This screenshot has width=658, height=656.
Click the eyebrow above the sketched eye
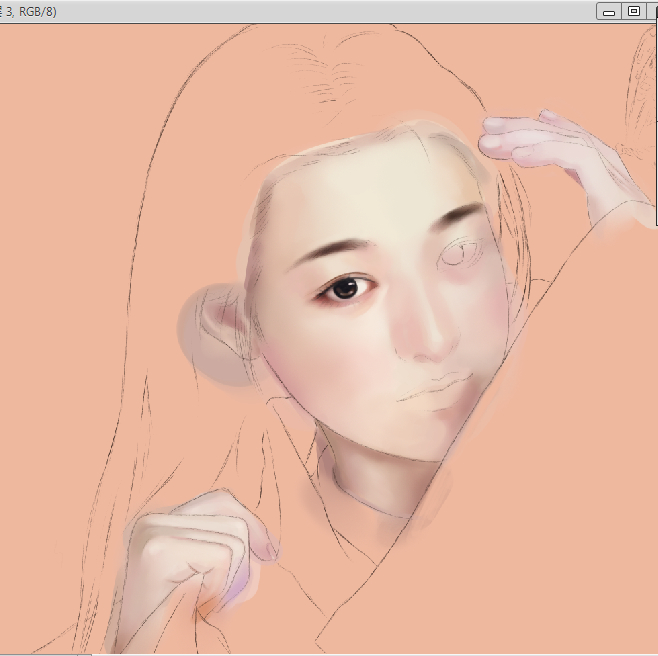tap(462, 214)
